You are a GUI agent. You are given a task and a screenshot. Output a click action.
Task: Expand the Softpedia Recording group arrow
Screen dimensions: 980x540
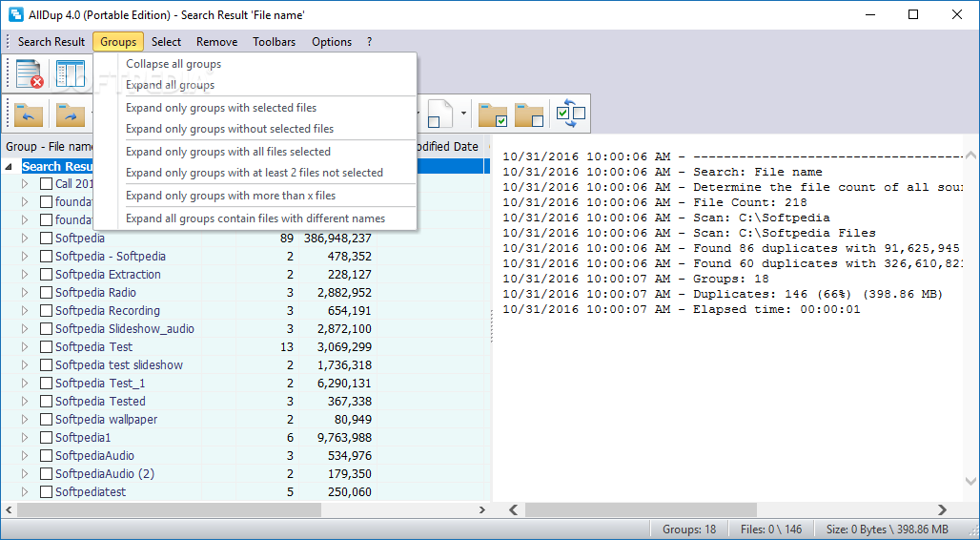[x=25, y=311]
